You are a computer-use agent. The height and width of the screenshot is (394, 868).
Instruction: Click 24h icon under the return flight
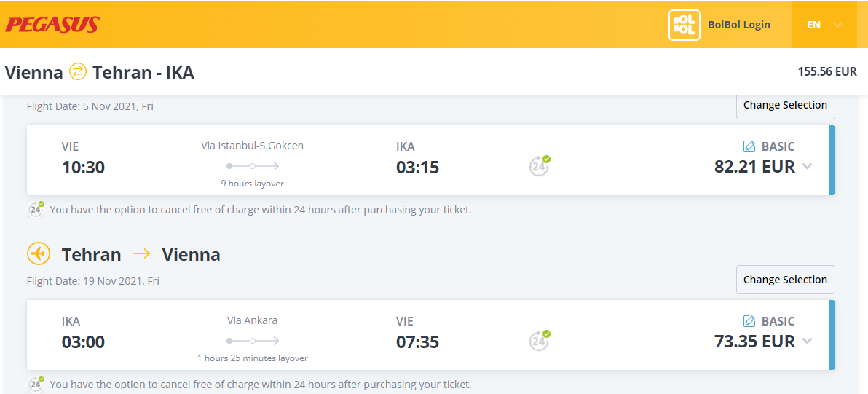[36, 384]
